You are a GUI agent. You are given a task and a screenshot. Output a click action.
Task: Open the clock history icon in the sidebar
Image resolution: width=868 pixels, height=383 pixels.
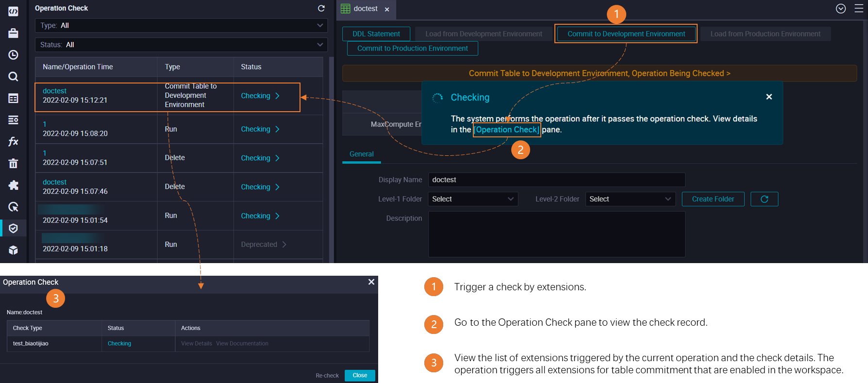[x=13, y=55]
